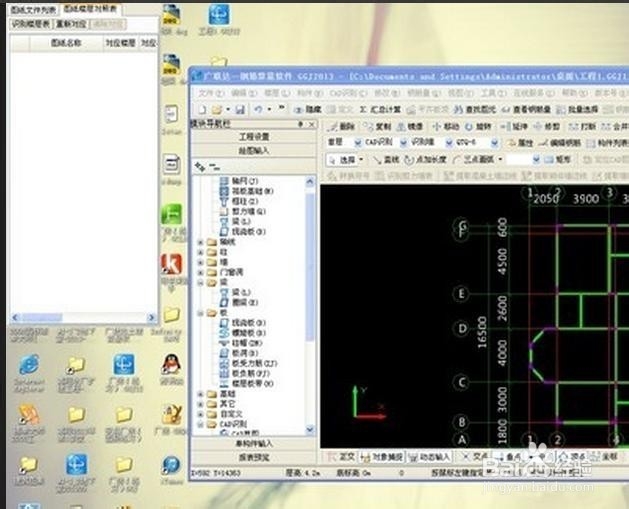
Task: Open the 属性 properties panel
Action: coord(520,142)
